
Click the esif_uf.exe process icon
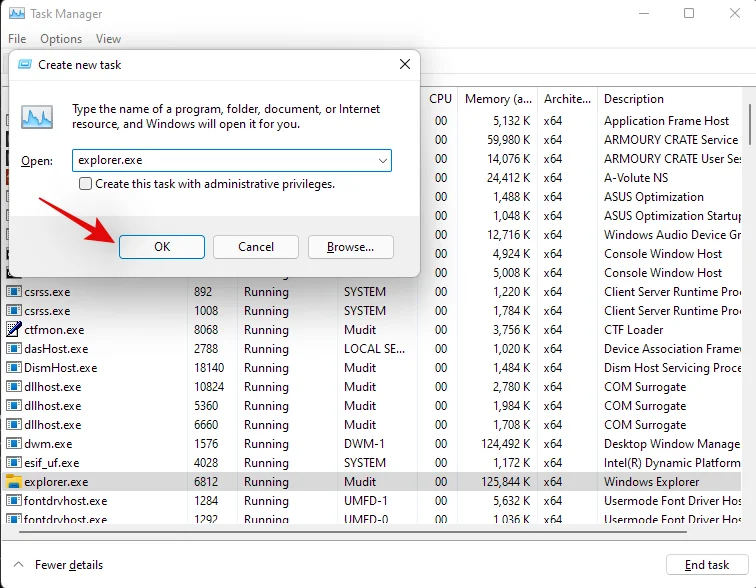(14, 463)
